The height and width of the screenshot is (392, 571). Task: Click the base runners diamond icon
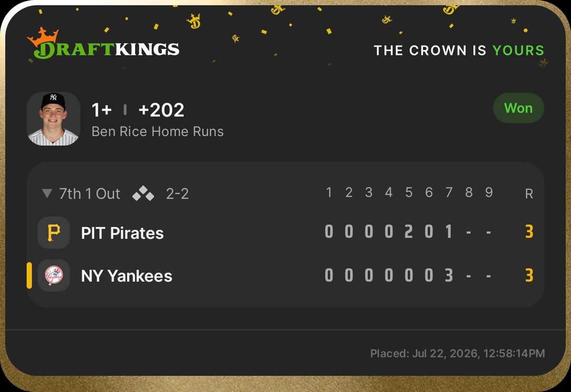point(143,194)
